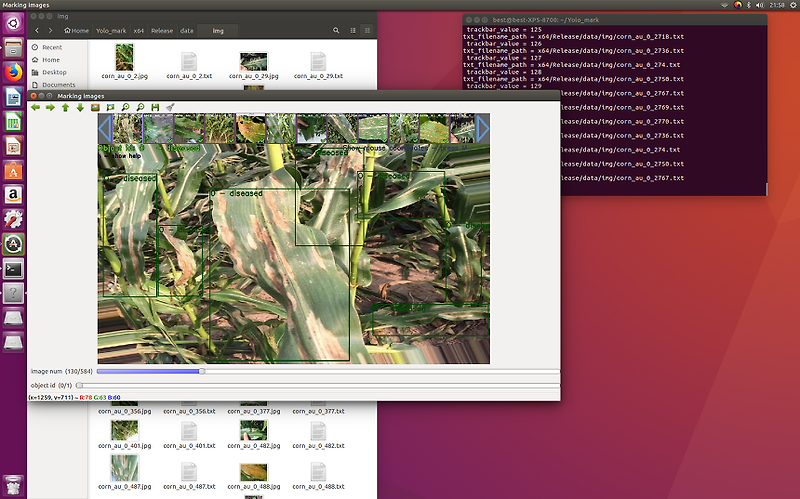This screenshot has width=800, height=499.
Task: Go to Release folder in the path bar
Action: 162,31
